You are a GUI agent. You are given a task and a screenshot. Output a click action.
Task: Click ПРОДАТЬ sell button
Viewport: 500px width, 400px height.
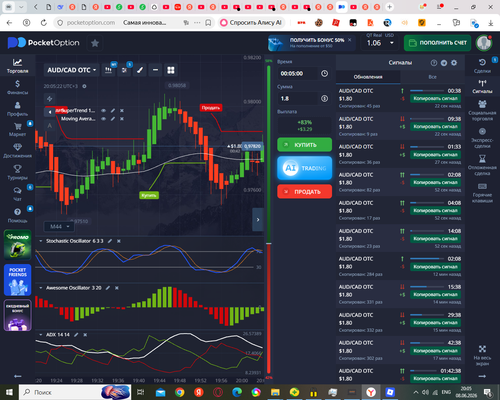[x=305, y=191]
